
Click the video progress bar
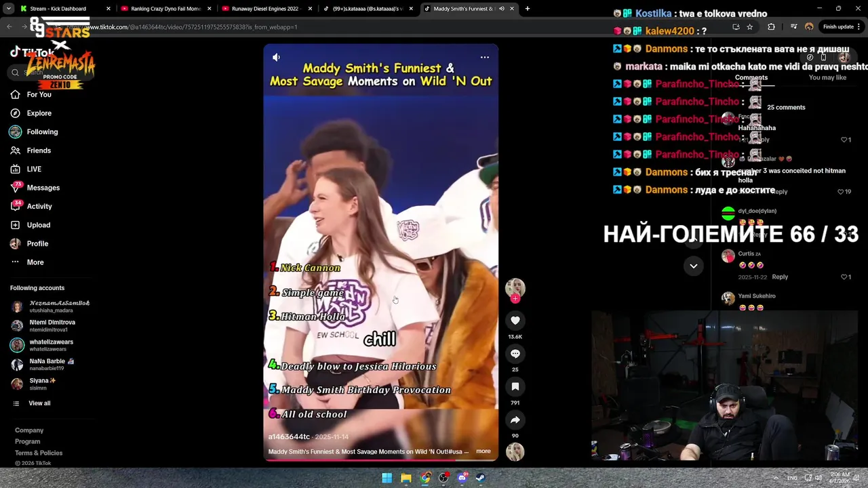381,460
